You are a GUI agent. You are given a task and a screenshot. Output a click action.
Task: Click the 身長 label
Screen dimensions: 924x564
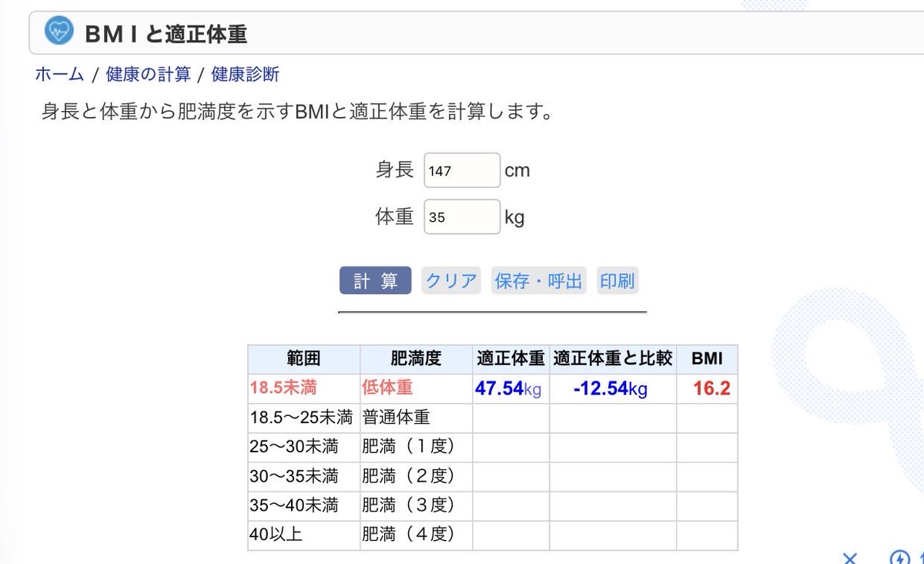(394, 170)
